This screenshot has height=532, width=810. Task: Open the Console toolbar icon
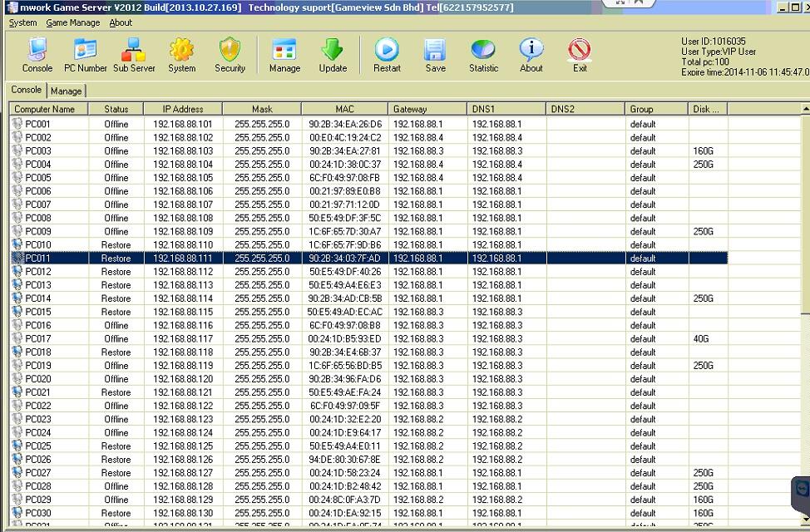pyautogui.click(x=37, y=54)
